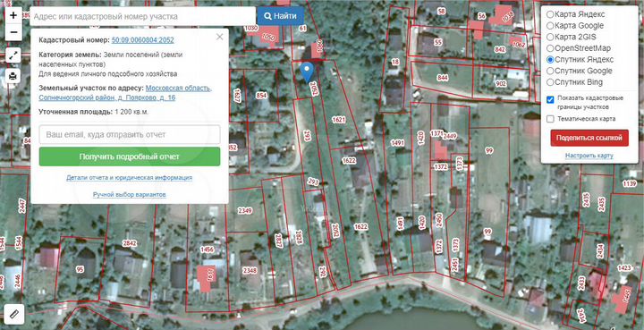Select Спутник Google layer

[x=580, y=71]
